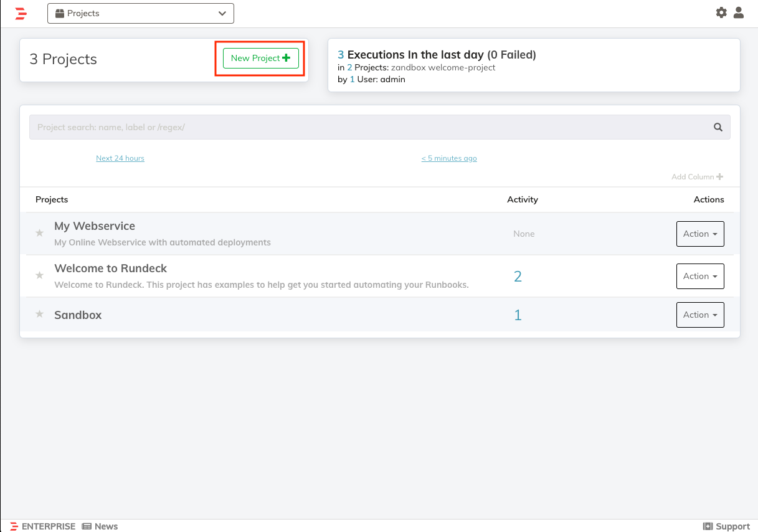This screenshot has height=532, width=758.
Task: Click the 1 User count in executions summary
Action: pyautogui.click(x=352, y=79)
